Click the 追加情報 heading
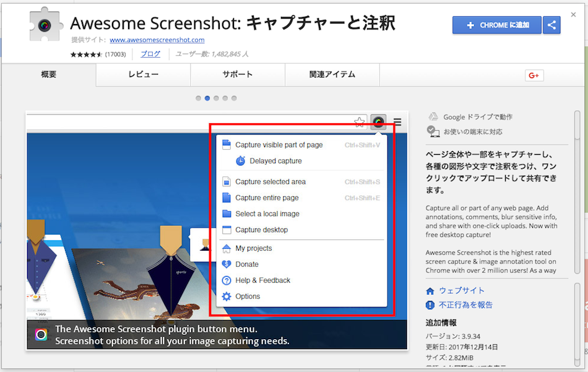This screenshot has width=588, height=372. click(x=441, y=322)
